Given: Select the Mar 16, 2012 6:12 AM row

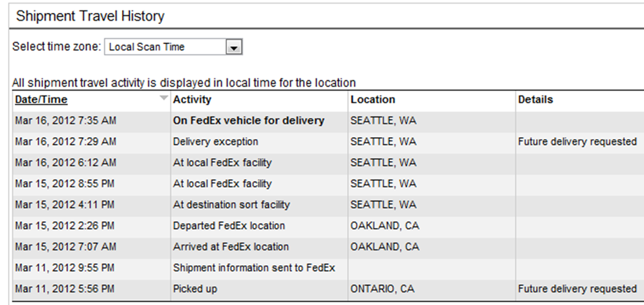Looking at the screenshot, I should [x=66, y=163].
